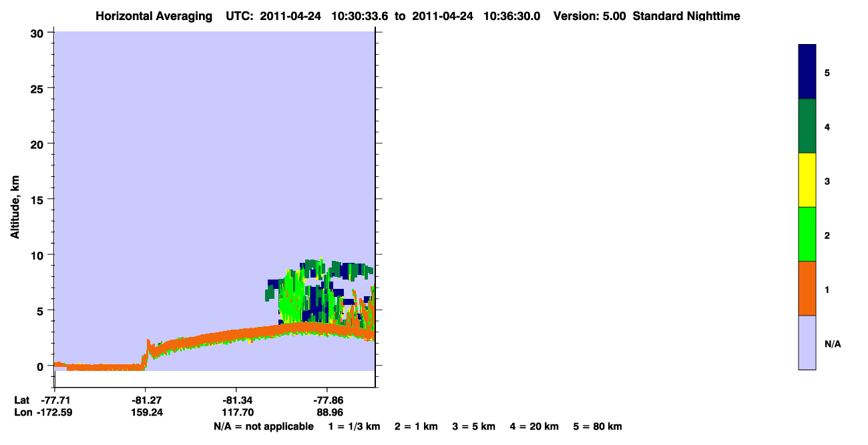Image resolution: width=868 pixels, height=445 pixels.
Task: Click the 'Version: 5.00' text
Action: pos(589,16)
